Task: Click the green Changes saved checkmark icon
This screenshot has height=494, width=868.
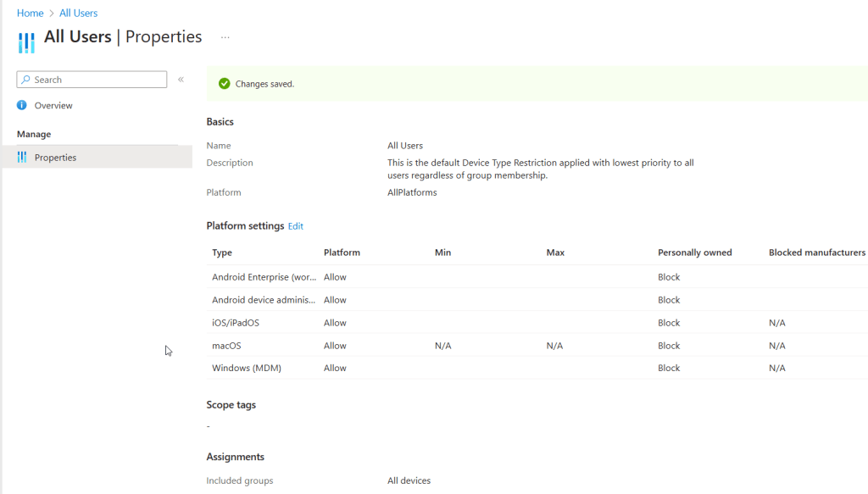Action: [224, 84]
